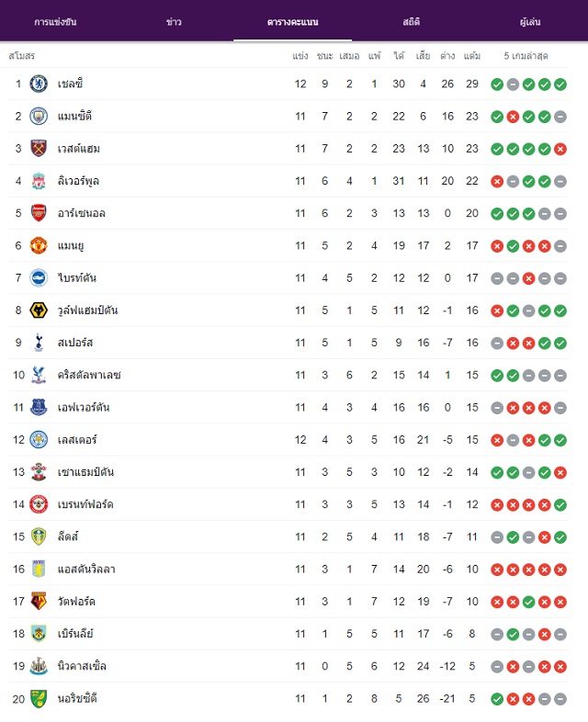Click Chelsea's grey draw result indicator
Image resolution: width=588 pixels, height=722 pixels.
coord(513,85)
